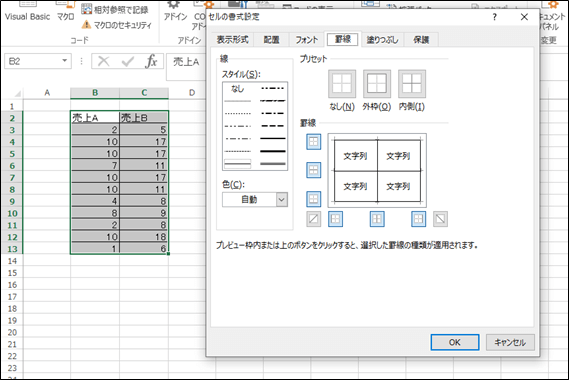
Task: Click the border preview box center
Action: point(377,170)
